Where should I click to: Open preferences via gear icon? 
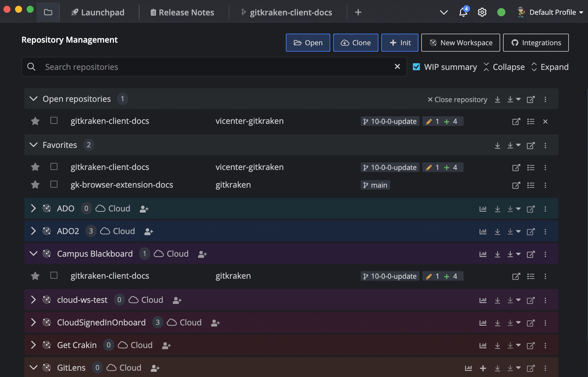pyautogui.click(x=482, y=12)
